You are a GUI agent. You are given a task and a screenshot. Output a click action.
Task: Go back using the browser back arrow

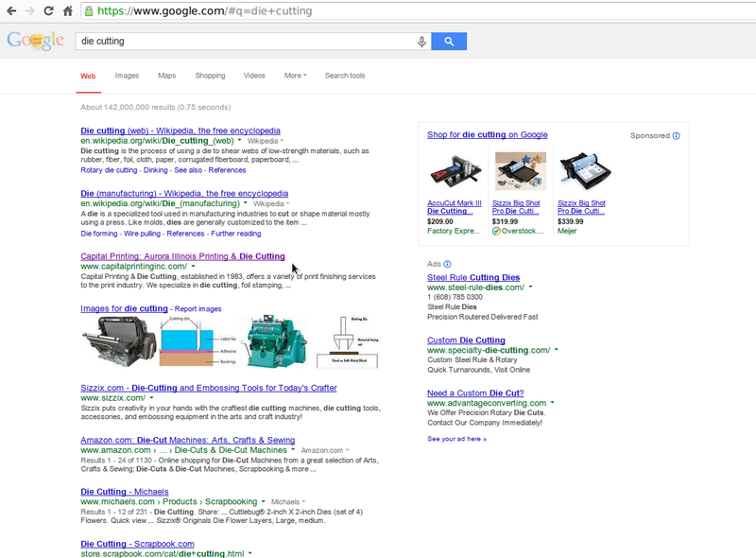[x=11, y=10]
